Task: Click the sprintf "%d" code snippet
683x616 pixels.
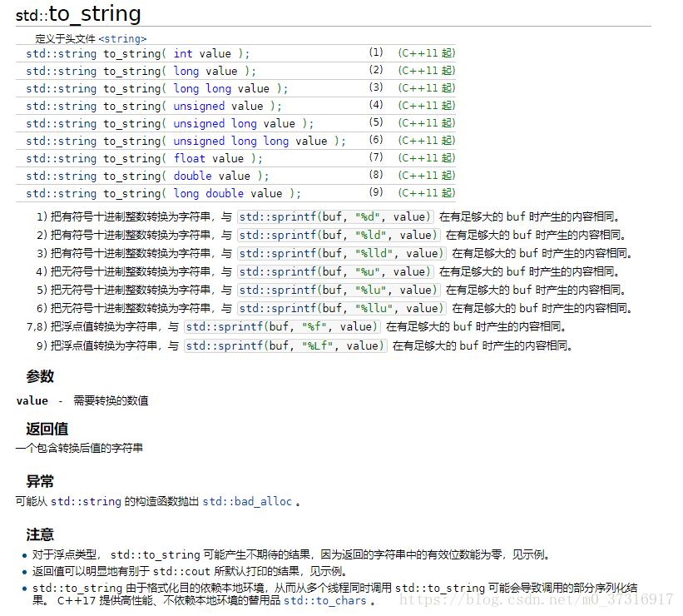Action: [x=335, y=216]
